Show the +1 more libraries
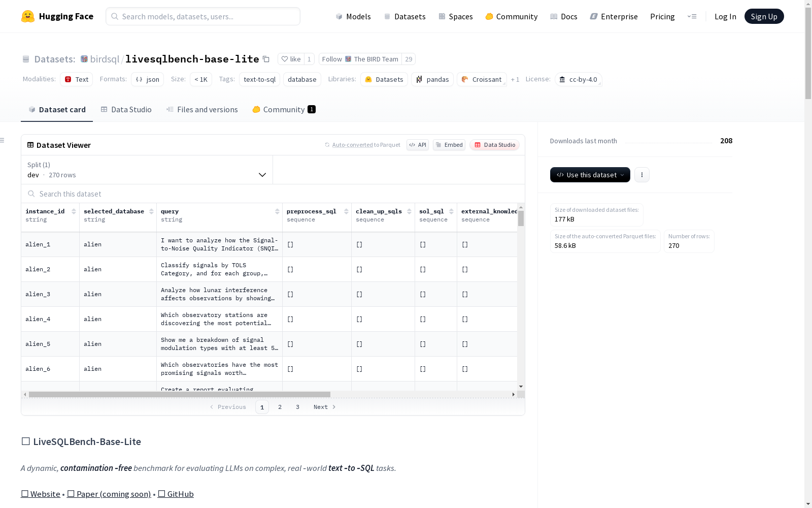The image size is (812, 508). [x=515, y=79]
